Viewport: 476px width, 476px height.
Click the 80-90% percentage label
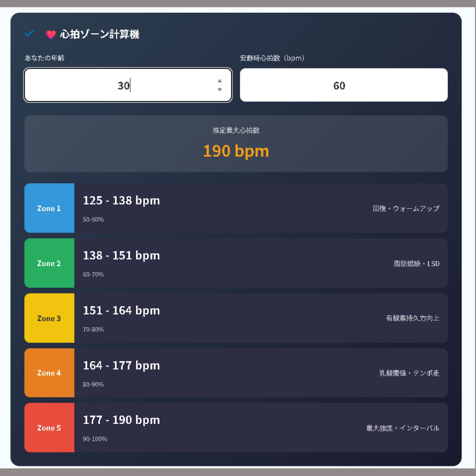coord(93,384)
